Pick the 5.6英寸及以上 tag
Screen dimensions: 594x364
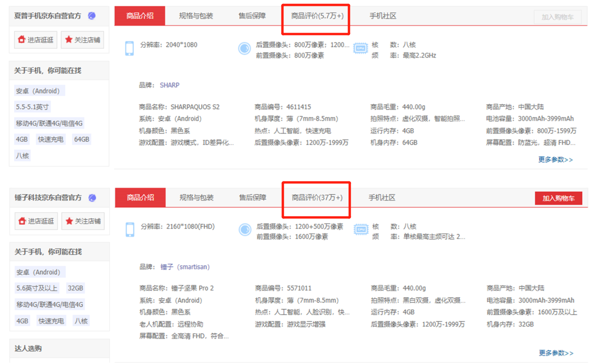click(37, 288)
